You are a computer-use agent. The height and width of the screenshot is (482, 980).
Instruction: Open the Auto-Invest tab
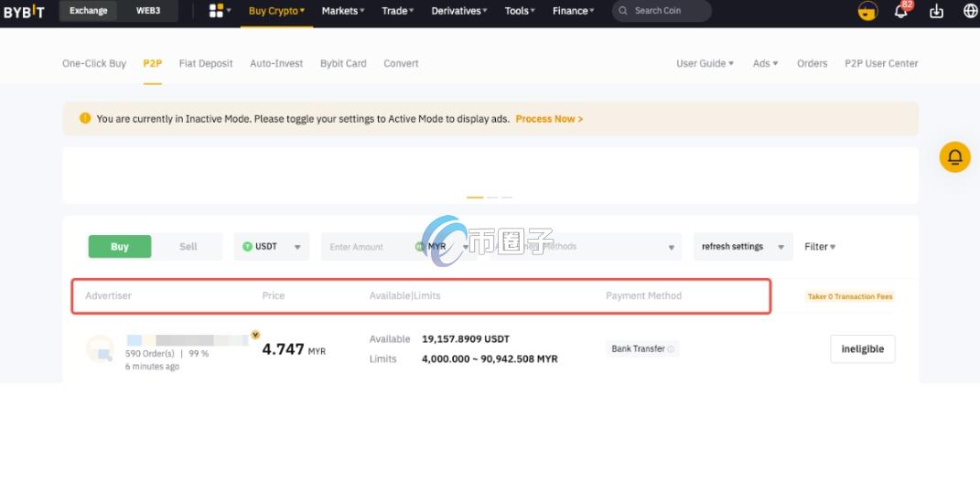[x=276, y=63]
